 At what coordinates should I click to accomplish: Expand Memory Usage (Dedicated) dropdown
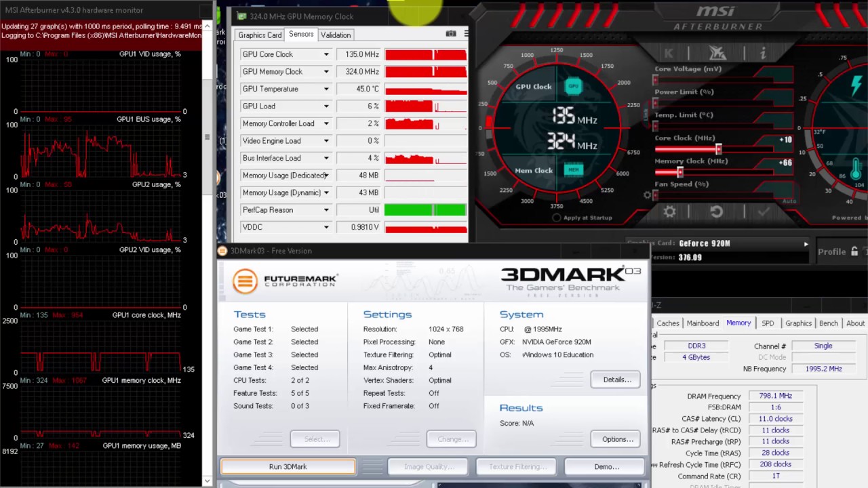[x=326, y=176]
